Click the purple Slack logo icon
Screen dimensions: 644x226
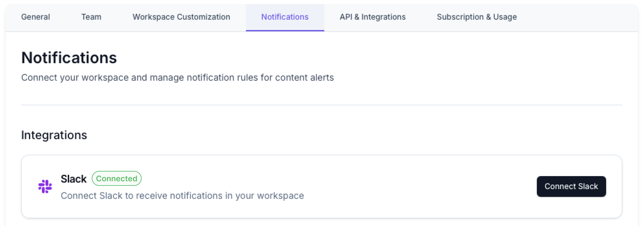click(x=45, y=186)
